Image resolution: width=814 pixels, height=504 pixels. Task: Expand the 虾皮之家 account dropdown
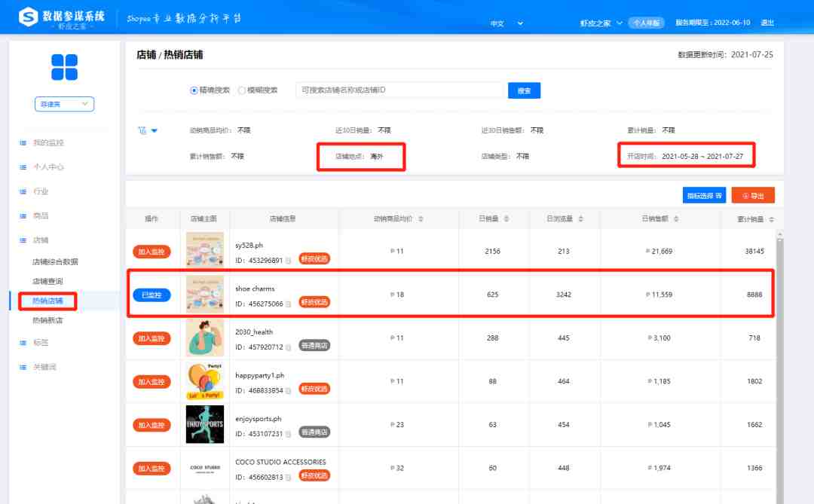pos(601,23)
